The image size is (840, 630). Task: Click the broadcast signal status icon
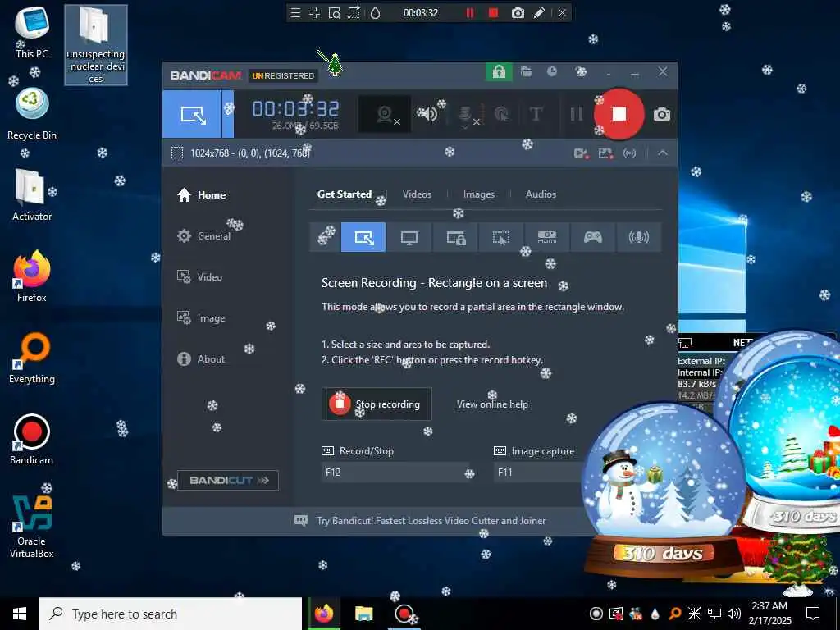click(629, 153)
